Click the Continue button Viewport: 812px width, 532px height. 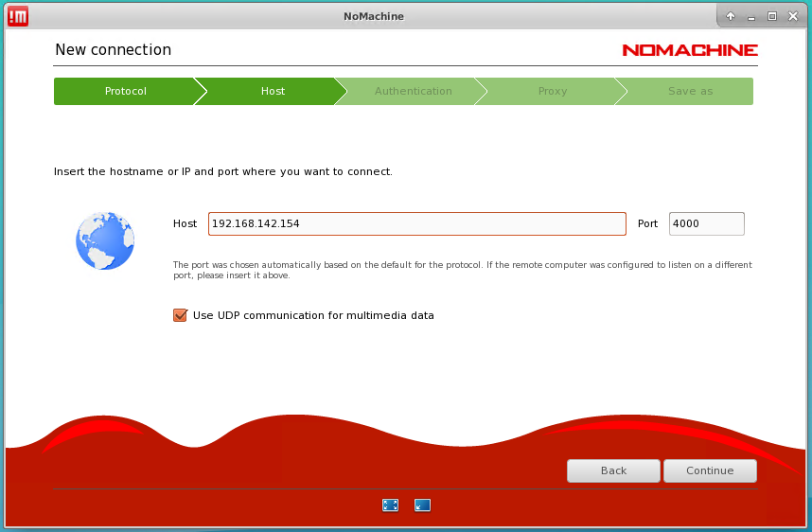[710, 470]
